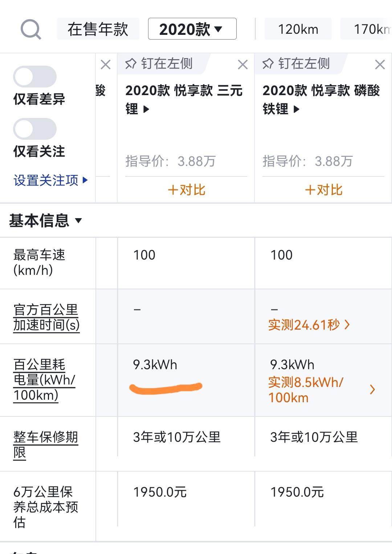Expand the 2020款 悦享款 磷酸铁锂 model name
Image resolution: width=392 pixels, height=554 pixels.
[321, 99]
